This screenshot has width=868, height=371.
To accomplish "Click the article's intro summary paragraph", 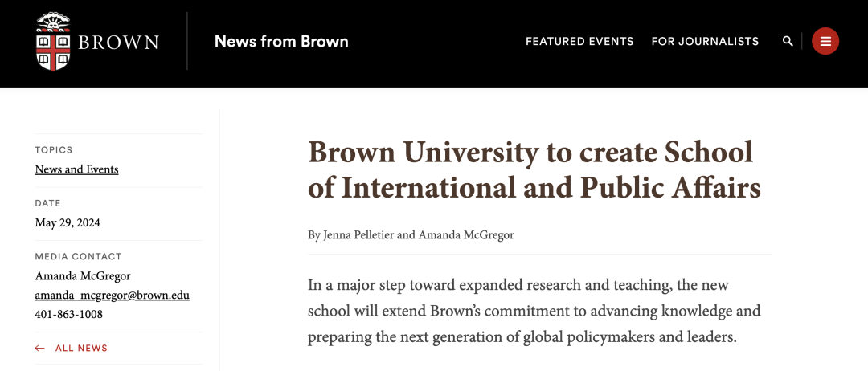I will point(534,311).
